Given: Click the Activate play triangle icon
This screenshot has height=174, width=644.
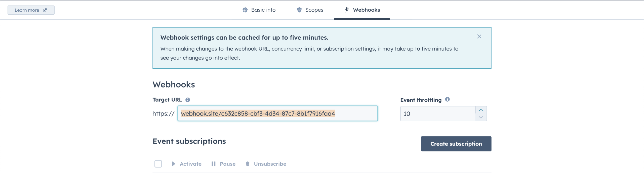Looking at the screenshot, I should tap(173, 164).
